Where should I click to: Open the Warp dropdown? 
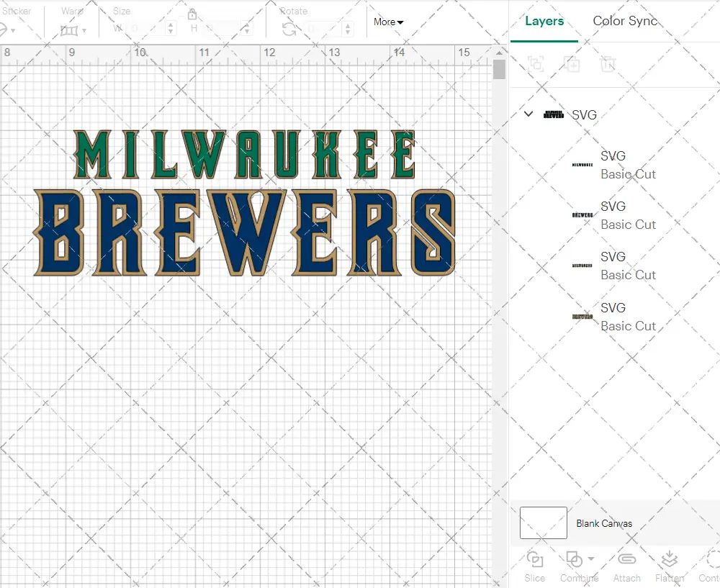pyautogui.click(x=73, y=30)
